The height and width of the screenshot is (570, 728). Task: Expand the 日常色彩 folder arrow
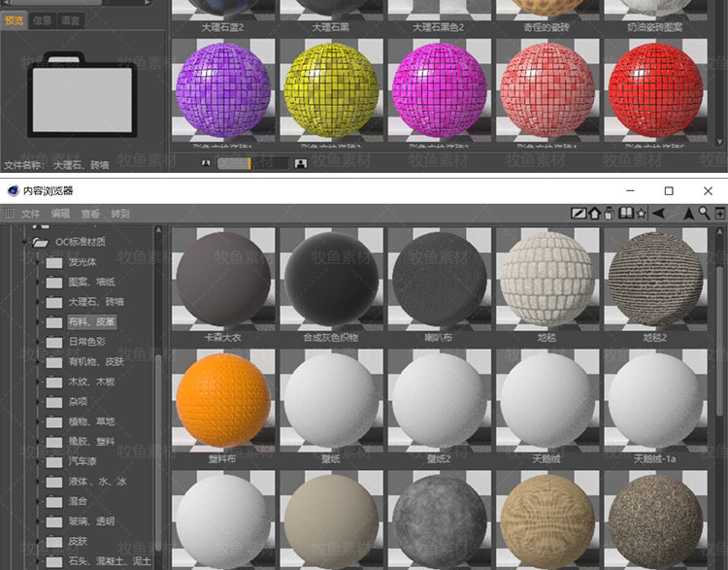coord(38,343)
